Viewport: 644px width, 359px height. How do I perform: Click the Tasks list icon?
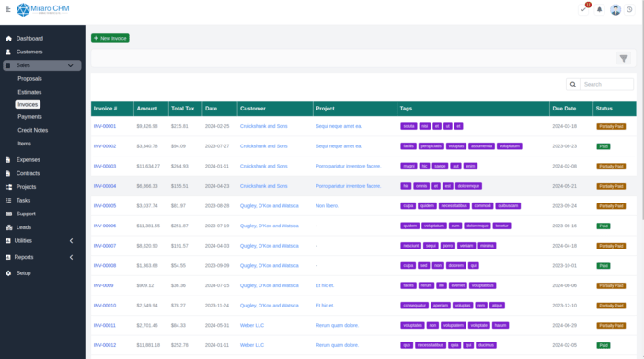(x=8, y=201)
